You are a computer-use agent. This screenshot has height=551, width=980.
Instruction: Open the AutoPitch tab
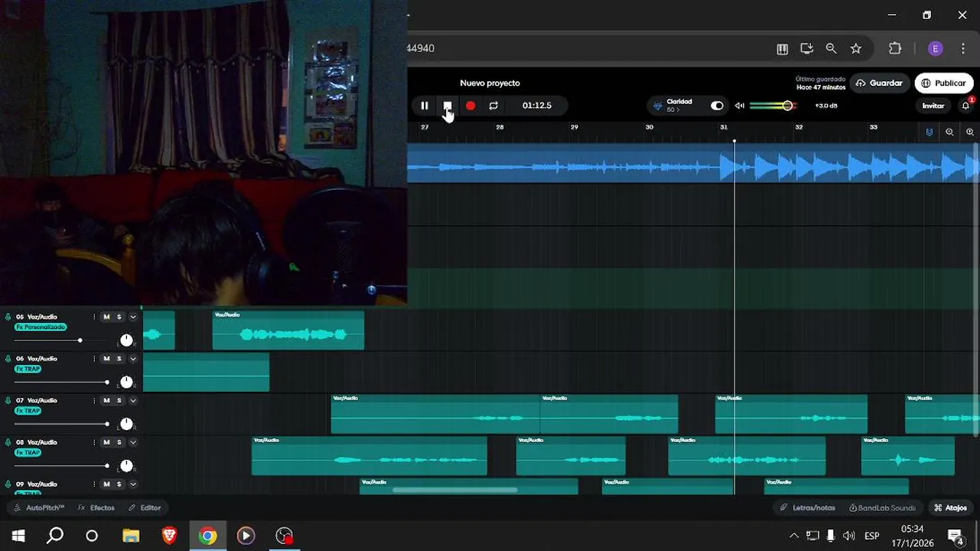[x=39, y=507]
